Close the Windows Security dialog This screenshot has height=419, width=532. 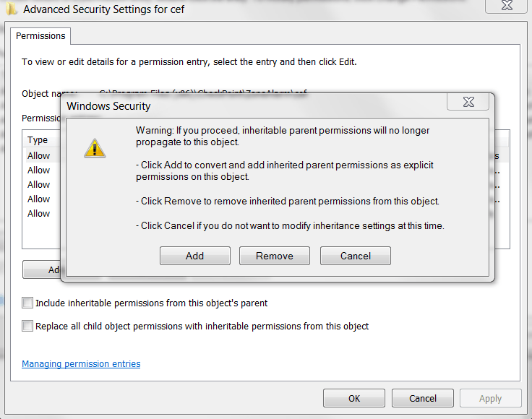click(468, 102)
